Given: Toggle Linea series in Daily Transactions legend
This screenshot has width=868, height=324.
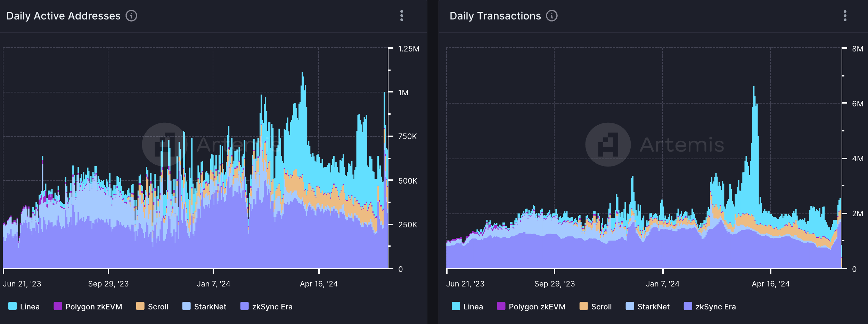Looking at the screenshot, I should (467, 306).
